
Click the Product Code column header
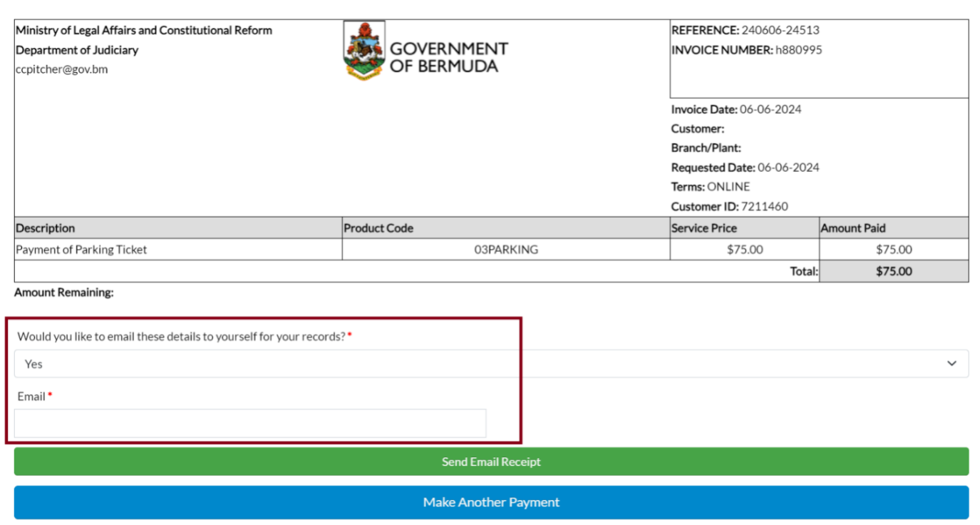point(378,228)
